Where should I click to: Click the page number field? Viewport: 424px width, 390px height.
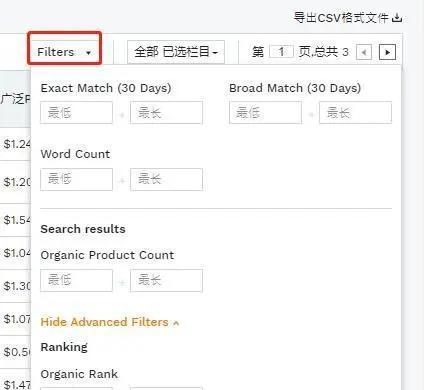pos(281,52)
